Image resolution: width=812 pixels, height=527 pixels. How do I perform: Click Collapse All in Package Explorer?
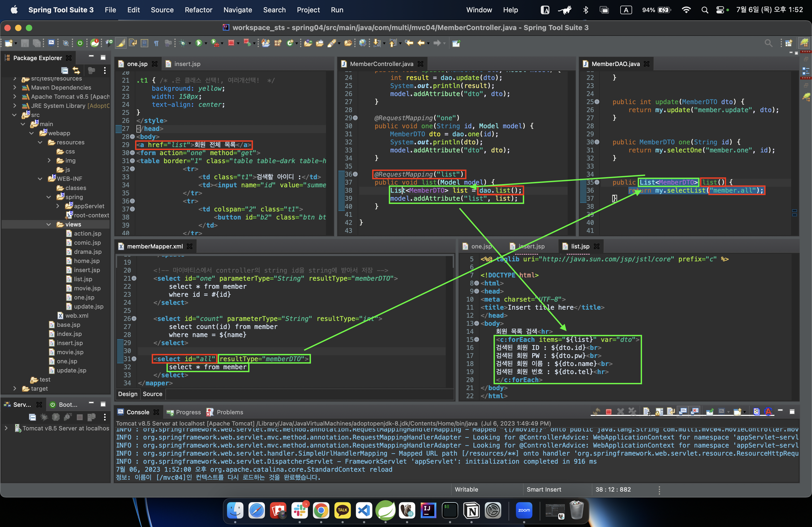(x=64, y=71)
